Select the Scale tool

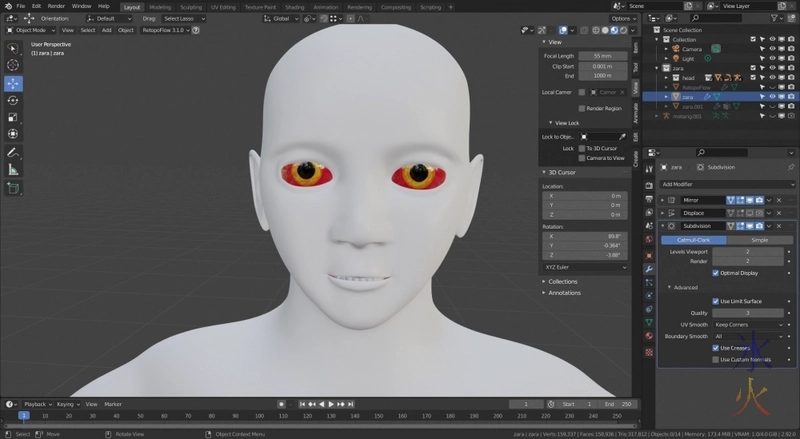click(x=13, y=117)
